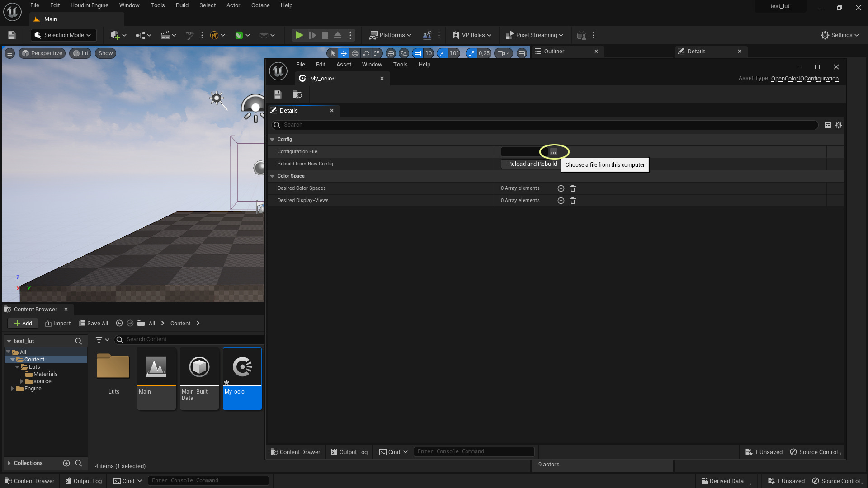868x488 pixels.
Task: Open the Blueprints dropdown in the main toolbar
Action: coord(143,35)
